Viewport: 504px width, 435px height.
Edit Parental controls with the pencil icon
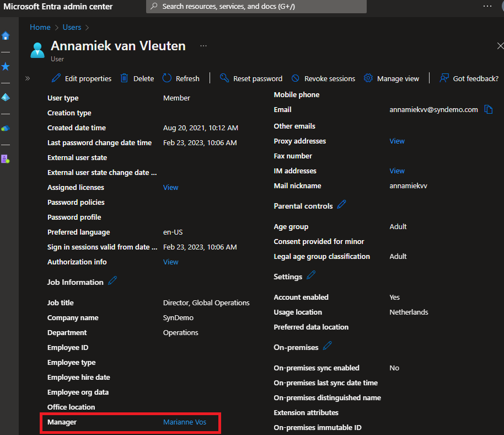341,205
